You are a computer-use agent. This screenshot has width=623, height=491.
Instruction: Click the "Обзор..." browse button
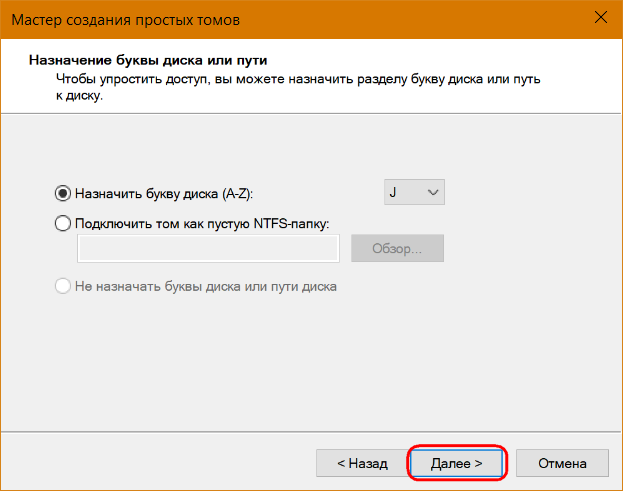(397, 248)
